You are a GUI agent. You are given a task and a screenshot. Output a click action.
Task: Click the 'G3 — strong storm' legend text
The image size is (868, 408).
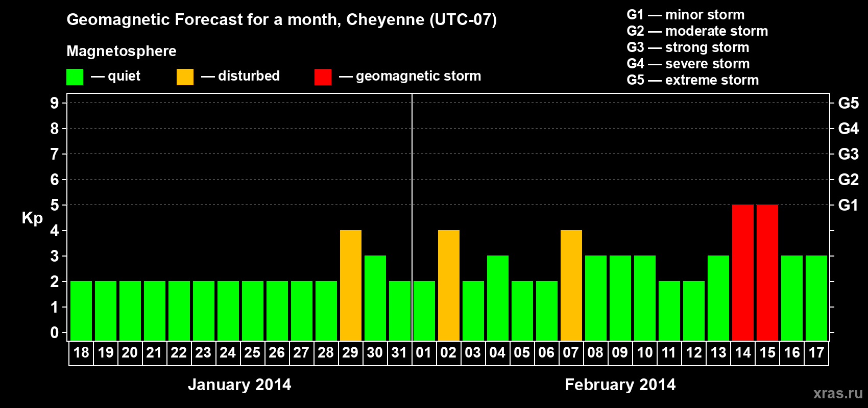[x=688, y=47]
